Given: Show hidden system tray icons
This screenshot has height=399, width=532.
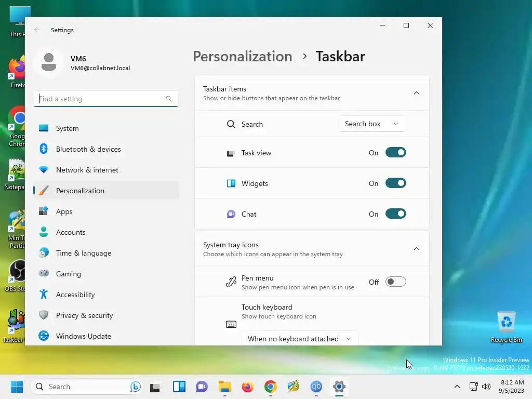Looking at the screenshot, I should [x=457, y=387].
